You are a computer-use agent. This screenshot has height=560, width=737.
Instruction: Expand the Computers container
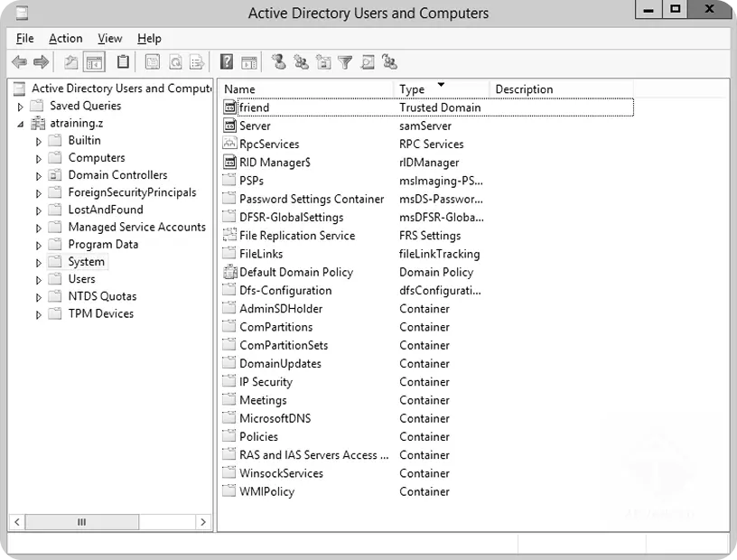pos(39,159)
